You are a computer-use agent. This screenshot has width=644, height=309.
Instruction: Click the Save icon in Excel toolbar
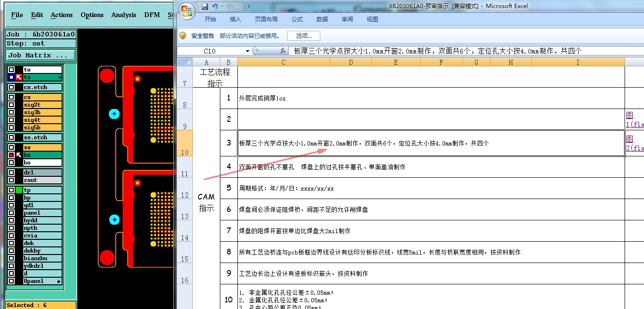(205, 7)
